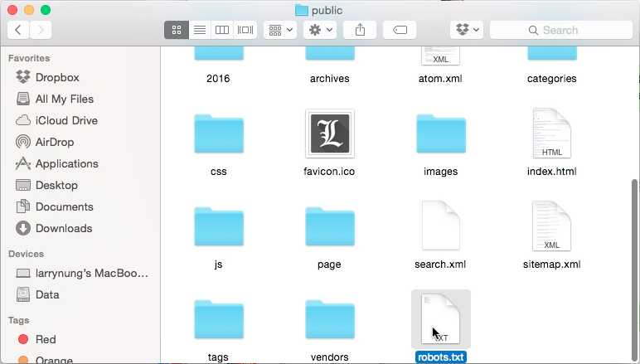Click the Share toolbar button
640x364 pixels.
point(360,30)
